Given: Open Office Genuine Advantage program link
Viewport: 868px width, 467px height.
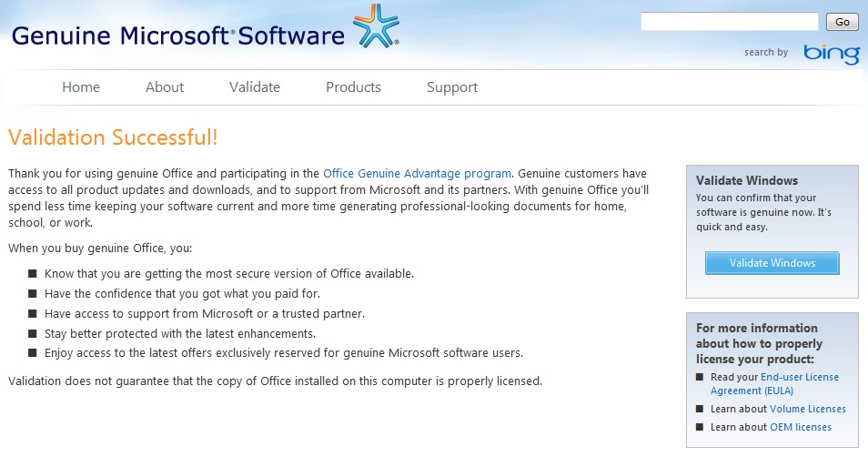Looking at the screenshot, I should (417, 173).
